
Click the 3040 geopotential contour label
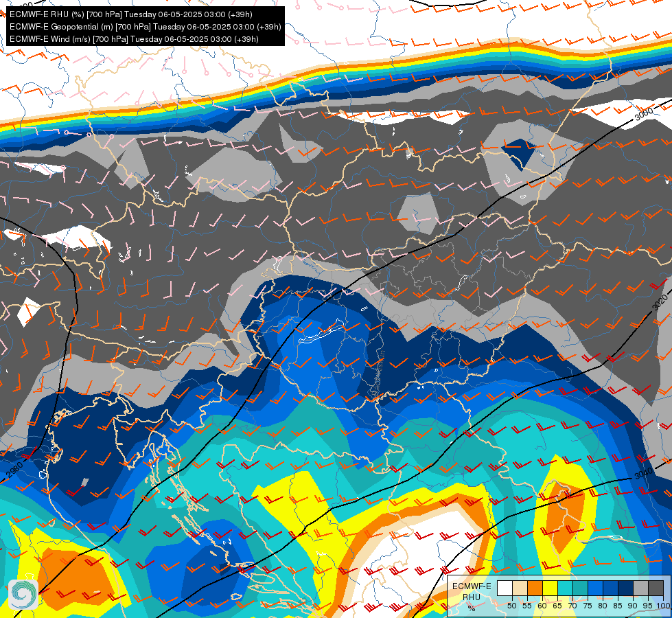pyautogui.click(x=643, y=474)
